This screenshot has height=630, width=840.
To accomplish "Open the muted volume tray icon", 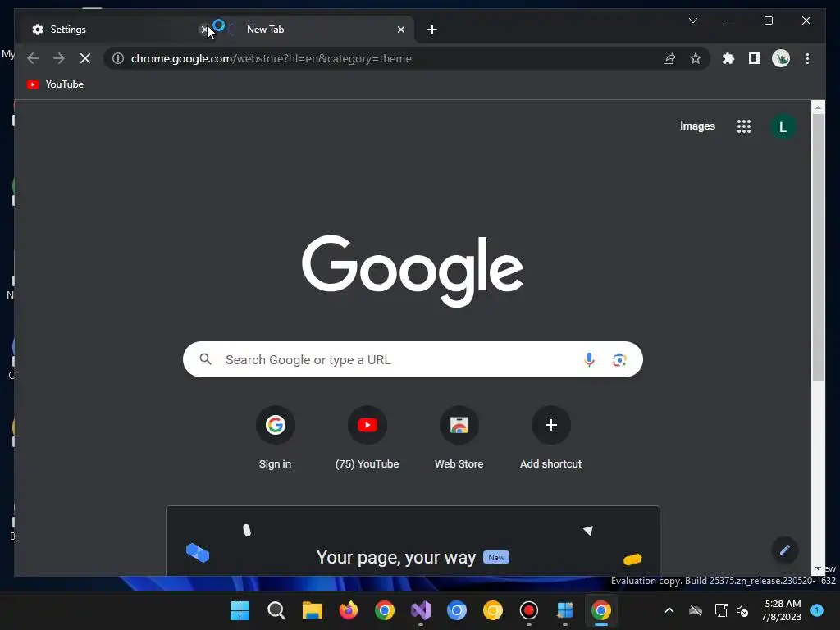I will coord(742,610).
